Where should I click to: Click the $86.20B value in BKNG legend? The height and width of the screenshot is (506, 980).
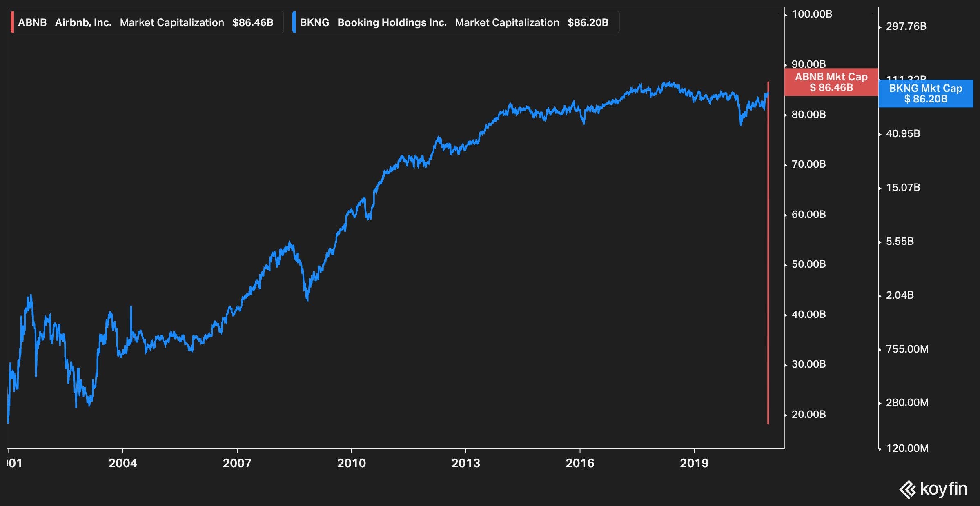coord(588,22)
